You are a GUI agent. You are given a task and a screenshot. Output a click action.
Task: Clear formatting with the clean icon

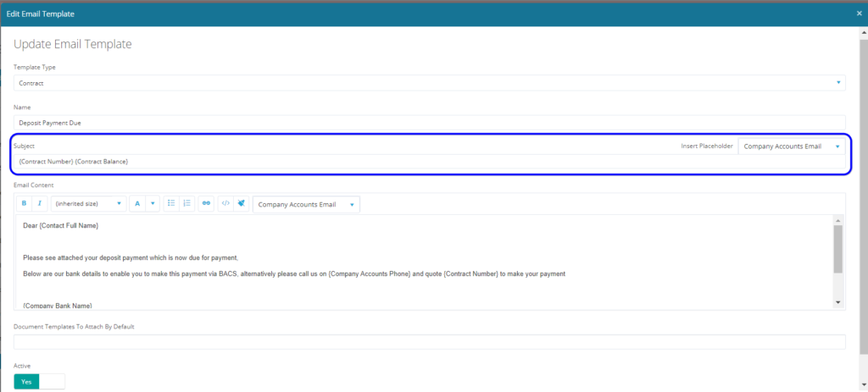pos(241,203)
